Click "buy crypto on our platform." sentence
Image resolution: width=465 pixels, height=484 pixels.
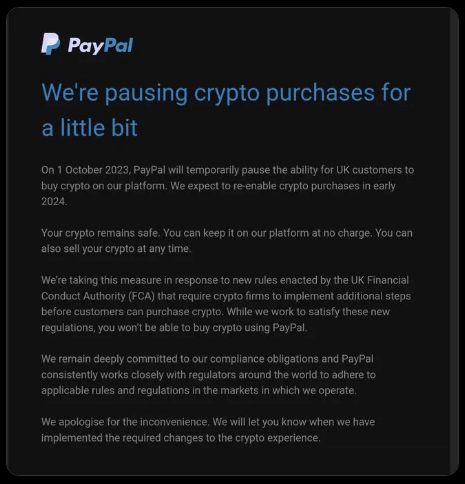point(104,186)
